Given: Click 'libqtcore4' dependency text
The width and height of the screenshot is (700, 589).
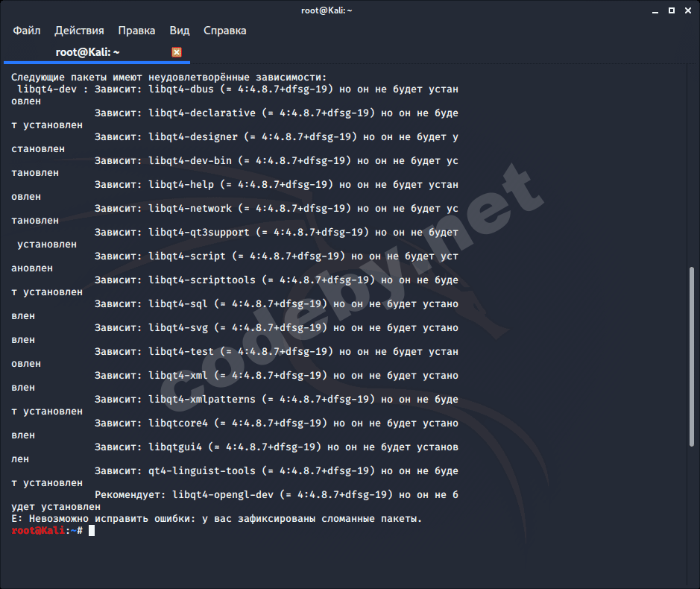Looking at the screenshot, I should [x=178, y=423].
